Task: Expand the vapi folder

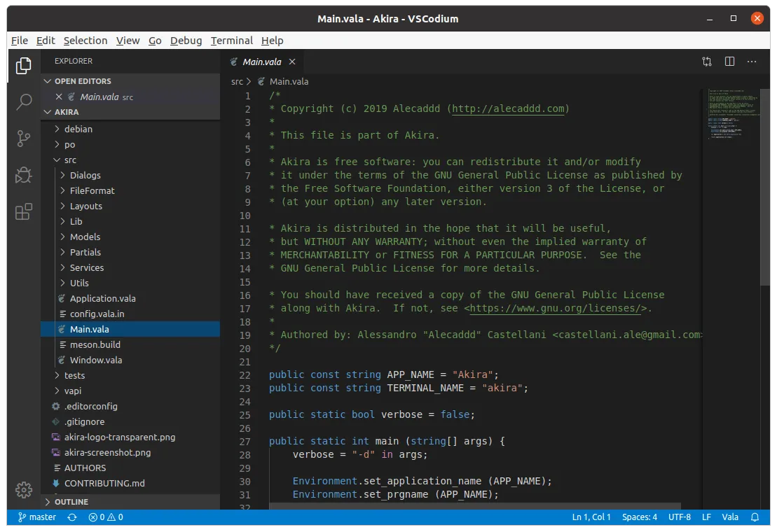Action: (57, 391)
